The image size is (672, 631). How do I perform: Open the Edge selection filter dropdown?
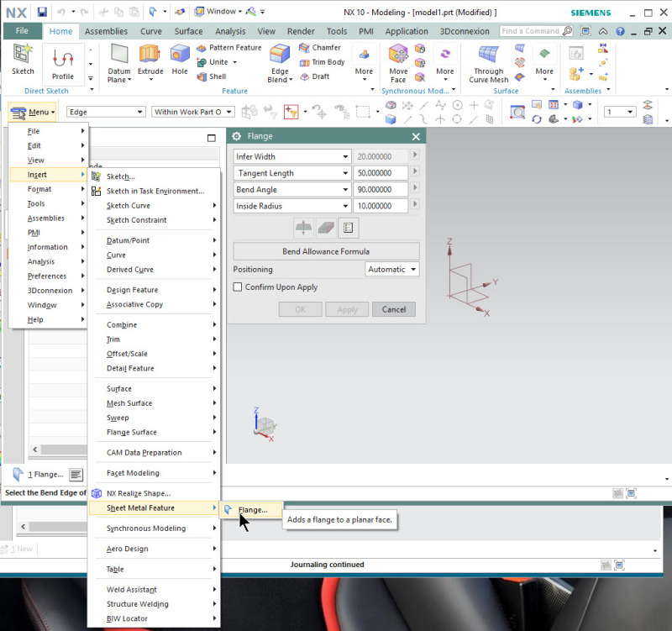pos(106,112)
